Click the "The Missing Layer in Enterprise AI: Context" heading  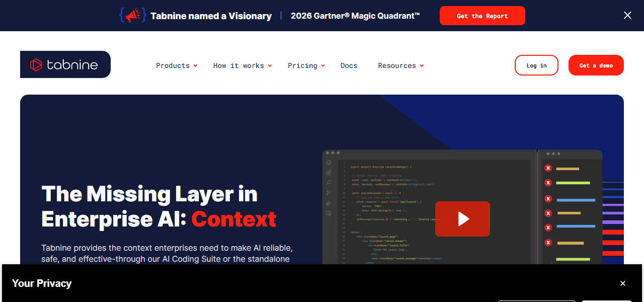pos(159,206)
